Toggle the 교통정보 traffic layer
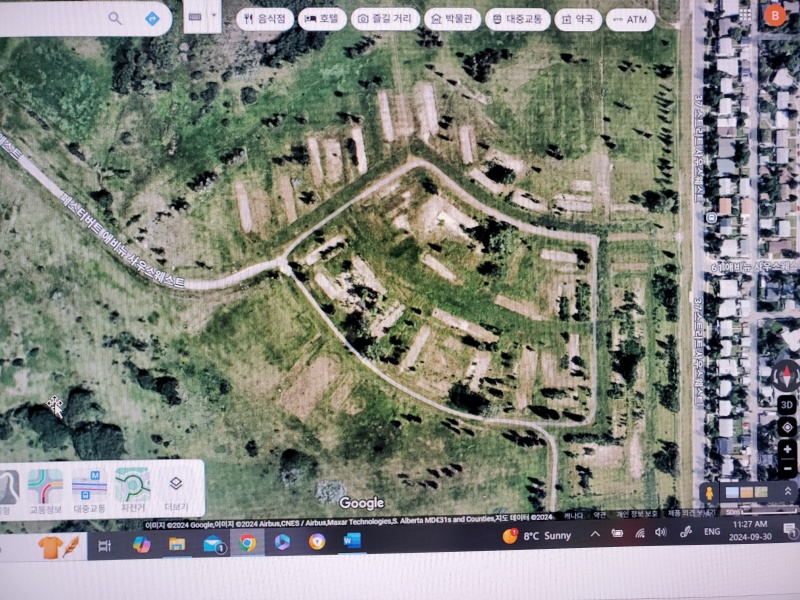The image size is (800, 600). (x=45, y=490)
